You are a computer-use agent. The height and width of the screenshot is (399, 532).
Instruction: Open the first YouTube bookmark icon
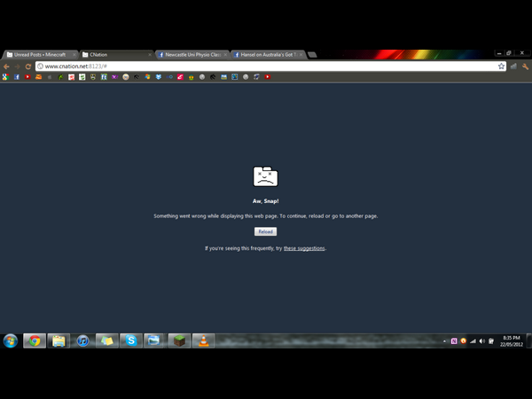coord(27,77)
